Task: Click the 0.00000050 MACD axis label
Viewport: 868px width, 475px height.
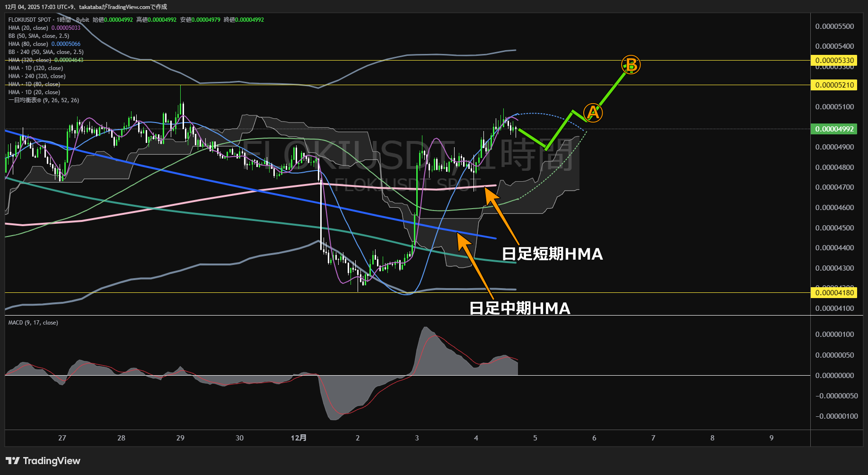Action: coord(834,355)
